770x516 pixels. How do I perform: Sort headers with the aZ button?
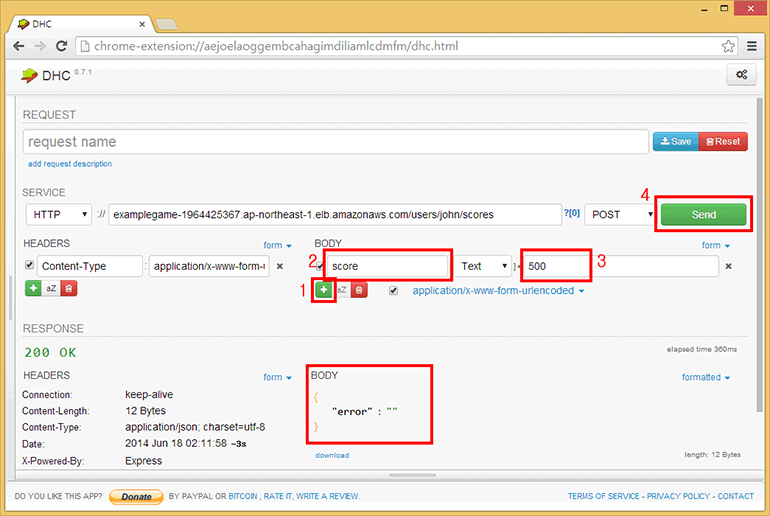(51, 288)
